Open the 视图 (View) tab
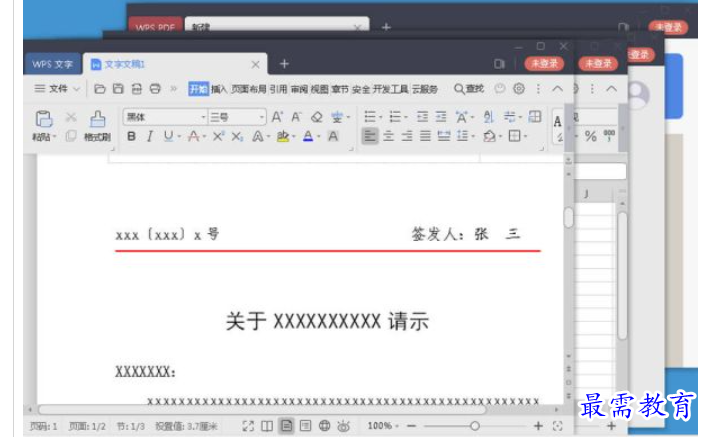 [x=320, y=89]
